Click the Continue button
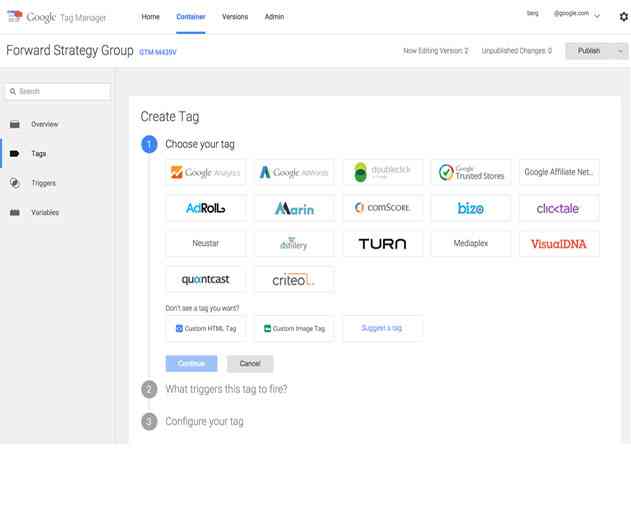The height and width of the screenshot is (522, 631). [192, 363]
